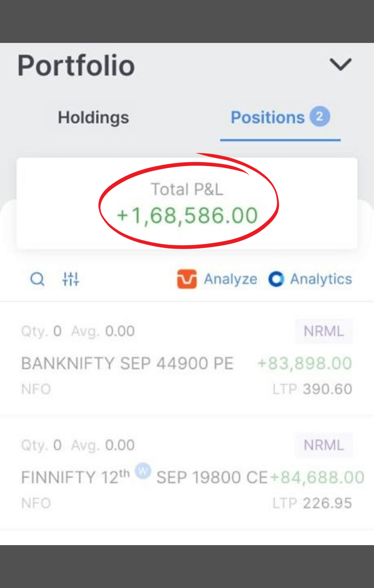Click the blue Analytics ring icon
The height and width of the screenshot is (588, 374).
[x=276, y=279]
